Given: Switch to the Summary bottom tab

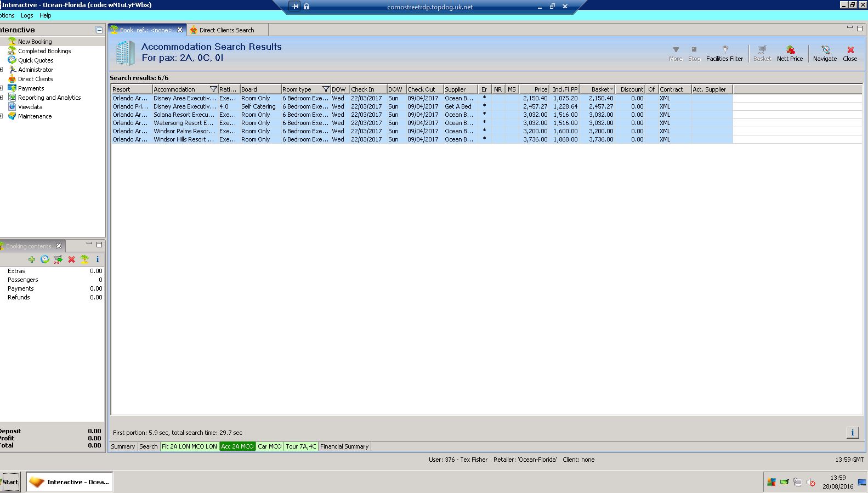Looking at the screenshot, I should coord(123,446).
